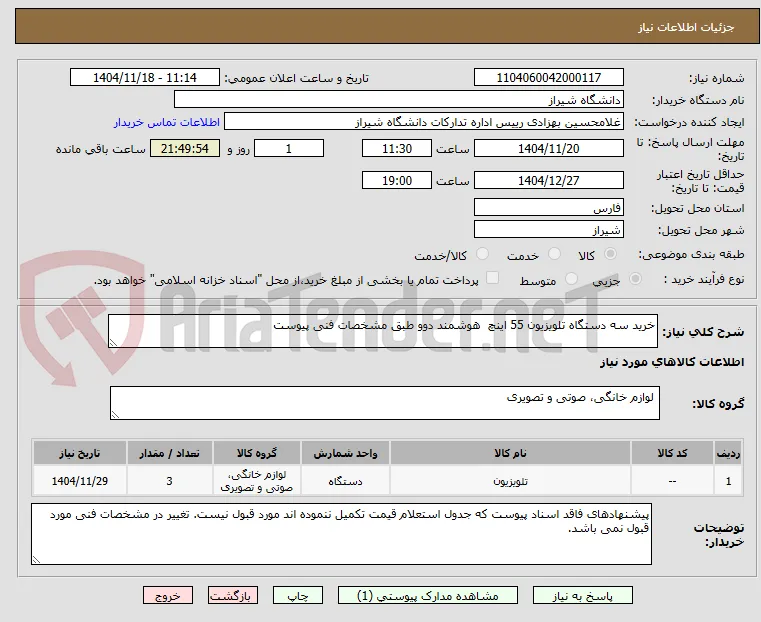The height and width of the screenshot is (622, 761).
Task: Click the ردیف column header
Action: (x=728, y=453)
